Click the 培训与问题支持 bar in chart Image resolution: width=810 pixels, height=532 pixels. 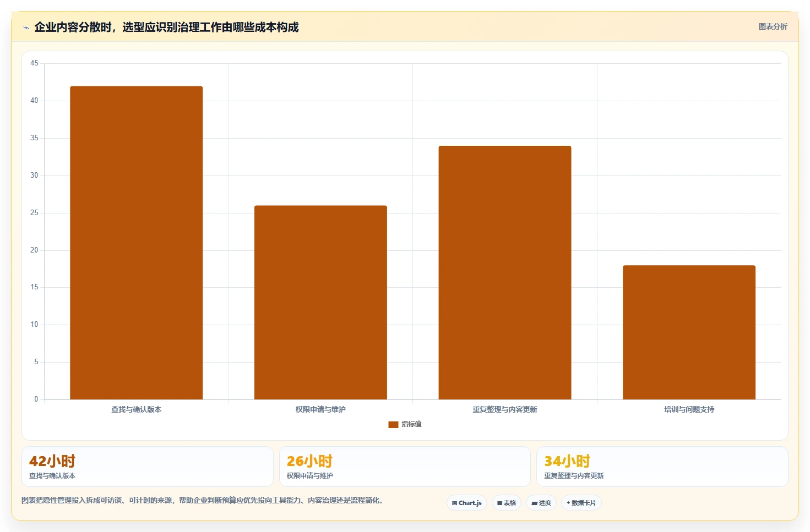[x=689, y=332]
